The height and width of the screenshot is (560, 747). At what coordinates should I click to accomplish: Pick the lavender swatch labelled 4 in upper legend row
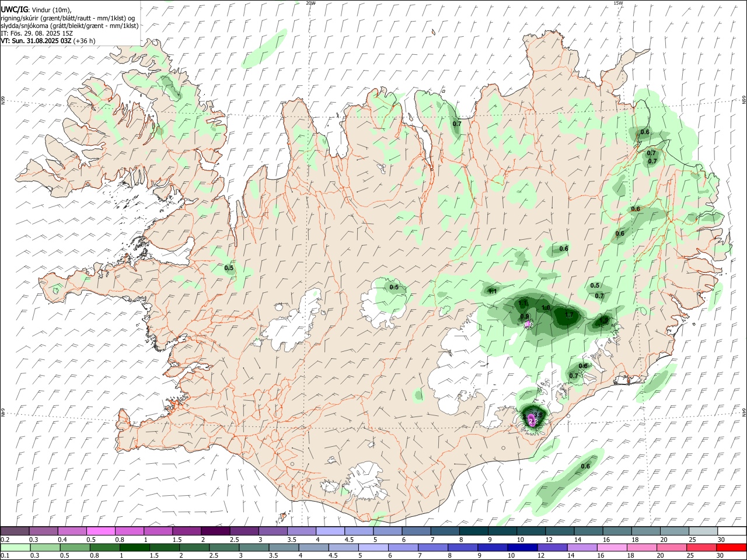tap(329, 531)
